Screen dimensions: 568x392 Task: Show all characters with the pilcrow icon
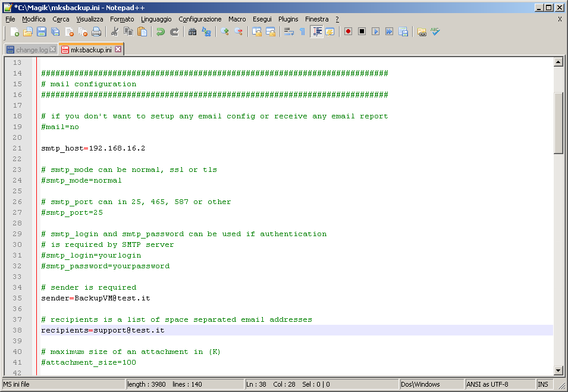click(x=303, y=32)
